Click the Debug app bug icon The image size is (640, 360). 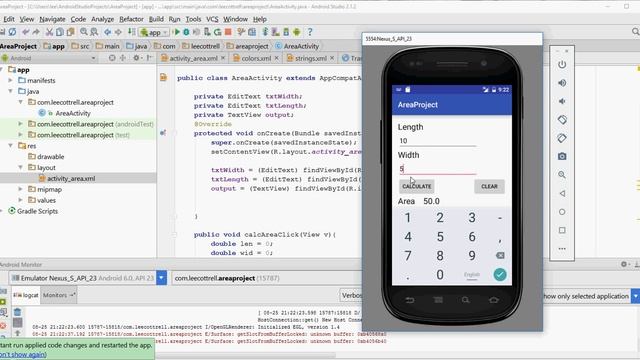[186, 32]
